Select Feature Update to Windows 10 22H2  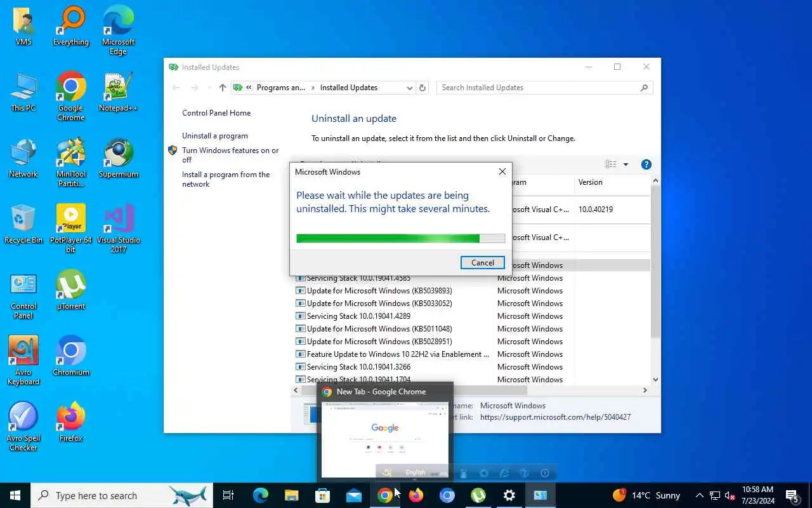click(398, 354)
